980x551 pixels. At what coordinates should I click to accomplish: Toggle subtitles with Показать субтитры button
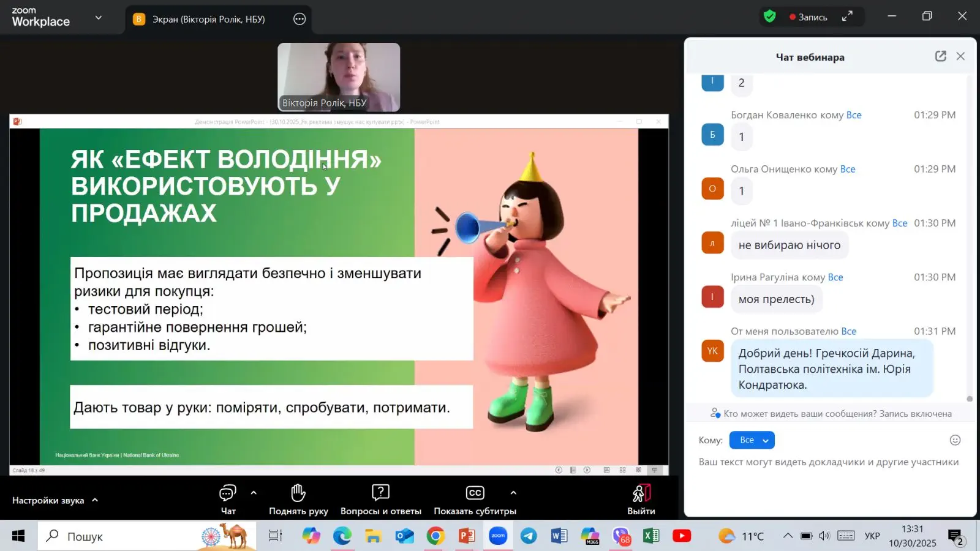pos(475,493)
